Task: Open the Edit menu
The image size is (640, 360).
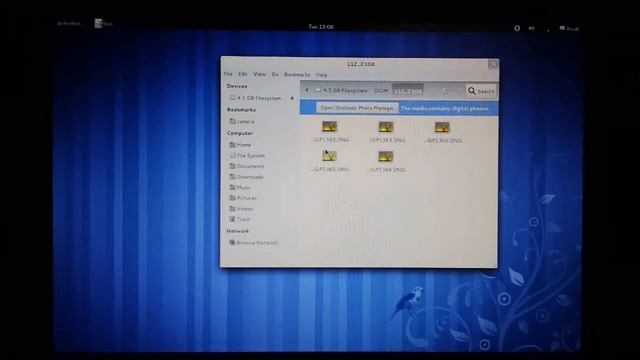Action: pyautogui.click(x=243, y=74)
